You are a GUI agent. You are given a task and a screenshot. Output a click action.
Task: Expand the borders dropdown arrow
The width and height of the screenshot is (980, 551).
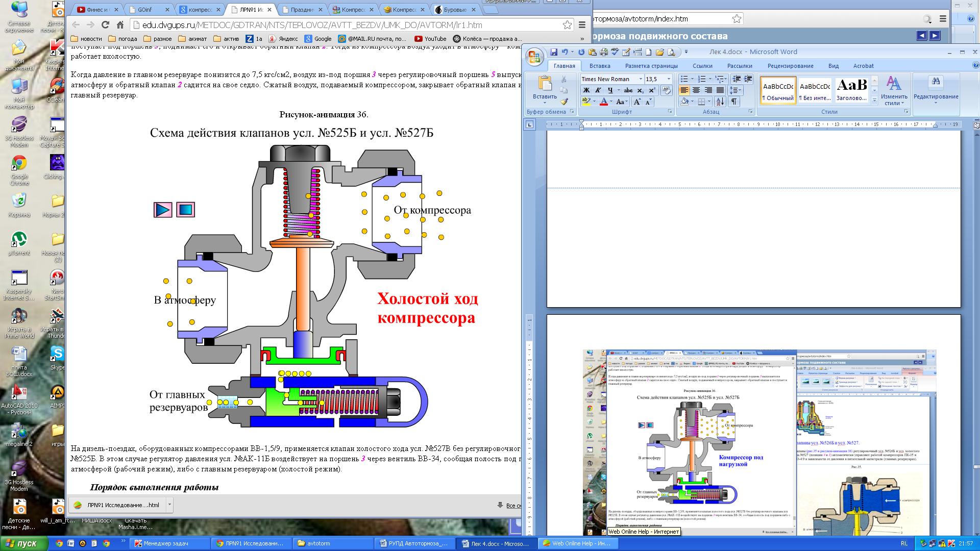[709, 102]
